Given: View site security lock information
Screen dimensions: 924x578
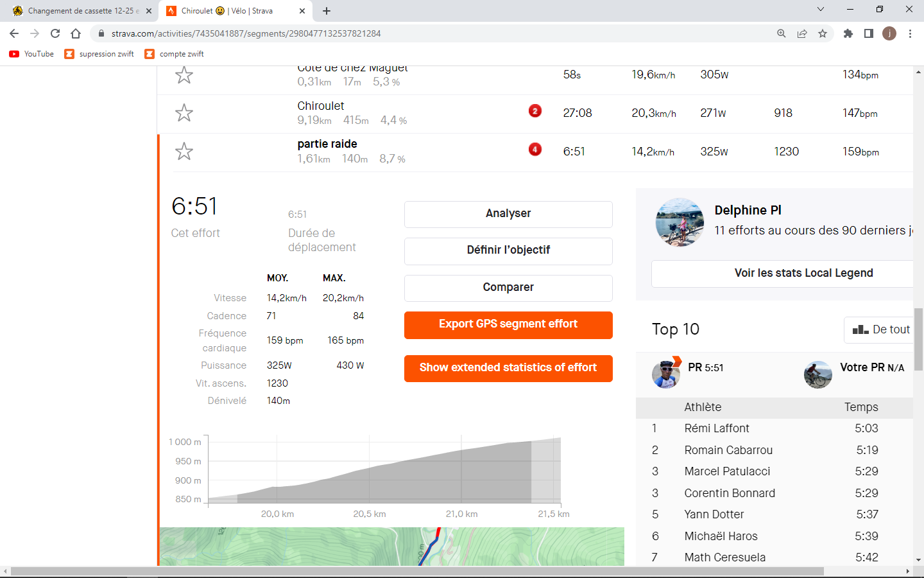Looking at the screenshot, I should [101, 33].
